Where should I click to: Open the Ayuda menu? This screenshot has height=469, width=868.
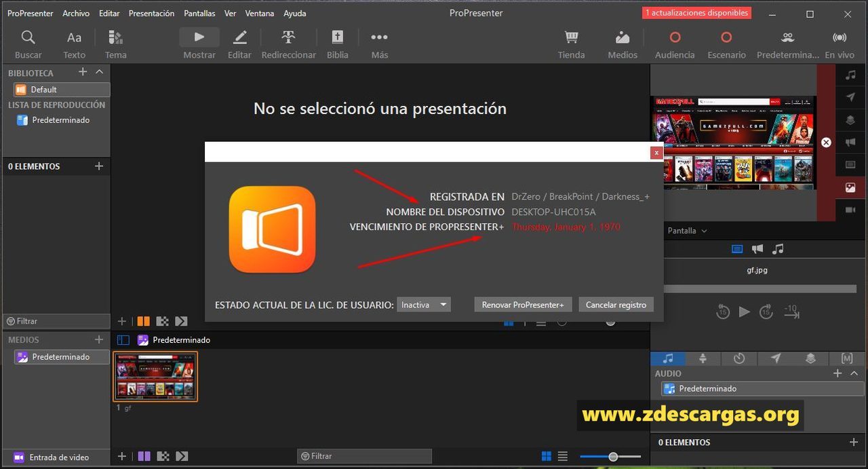tap(294, 13)
